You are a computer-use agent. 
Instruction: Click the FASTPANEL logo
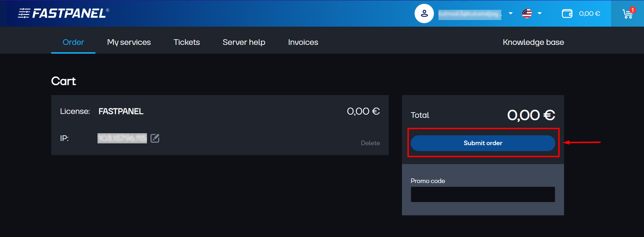coord(63,13)
